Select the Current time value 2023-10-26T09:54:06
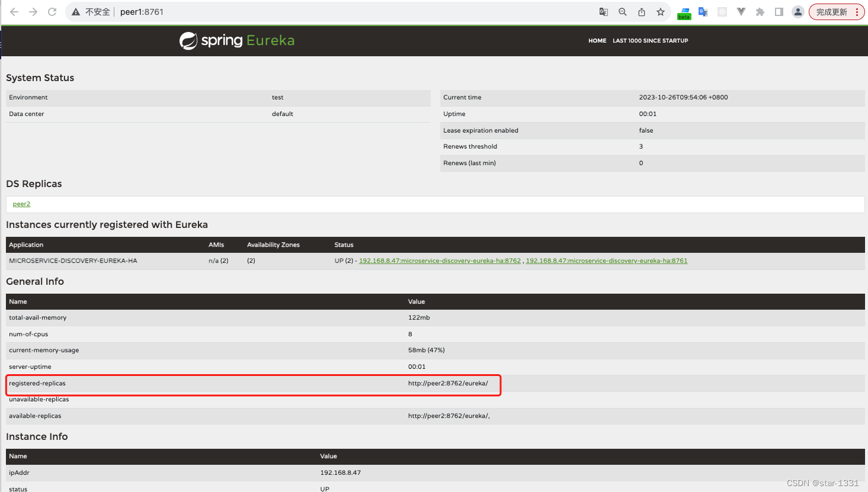 click(x=683, y=98)
